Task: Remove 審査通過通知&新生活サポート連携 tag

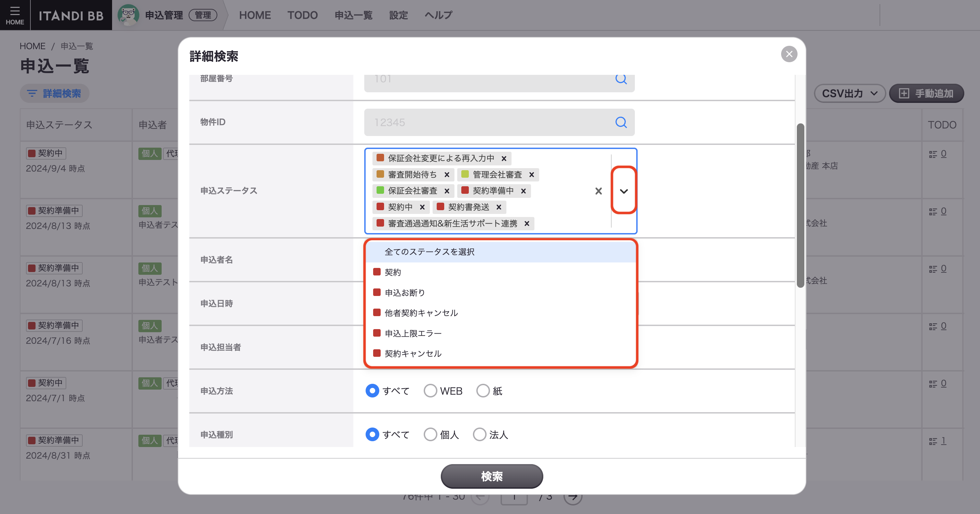Action: pos(527,224)
